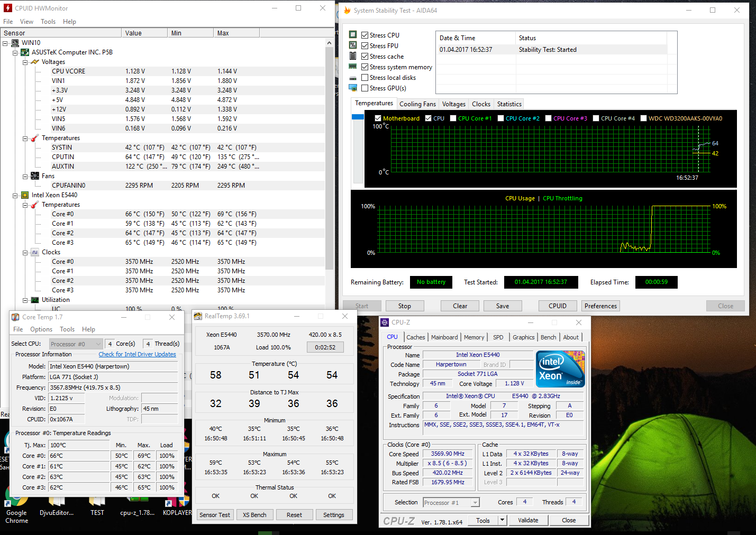756x535 pixels.
Task: Enable Stress local disks
Action: (365, 77)
